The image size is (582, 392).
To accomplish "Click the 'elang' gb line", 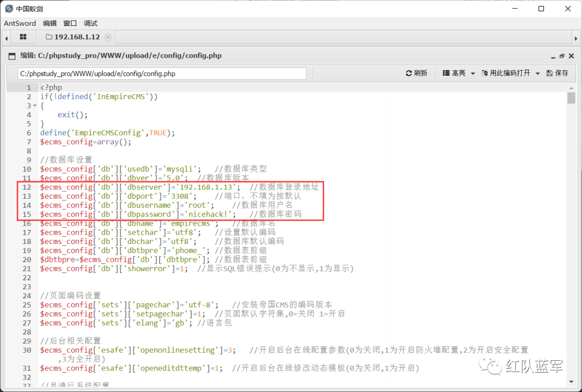I will [x=136, y=323].
